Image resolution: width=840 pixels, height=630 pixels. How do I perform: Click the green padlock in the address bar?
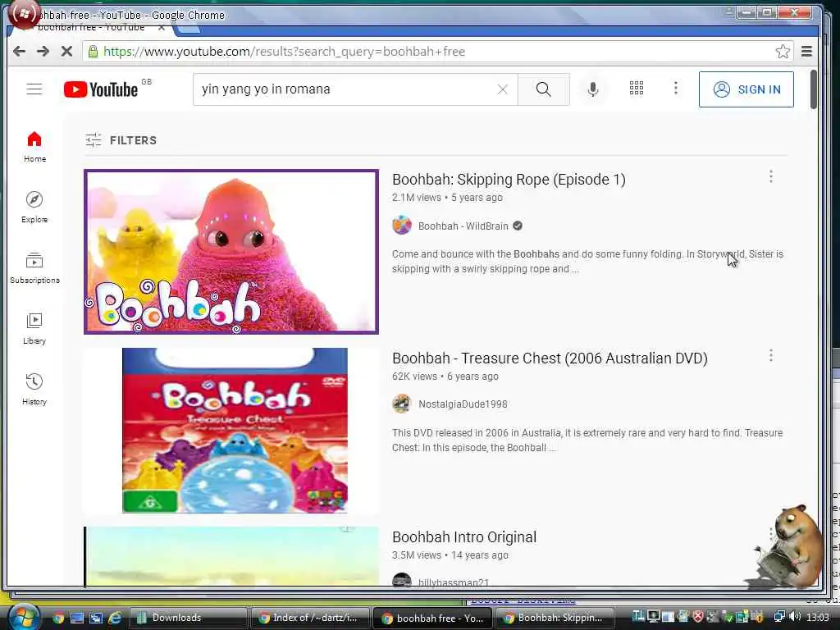point(93,52)
